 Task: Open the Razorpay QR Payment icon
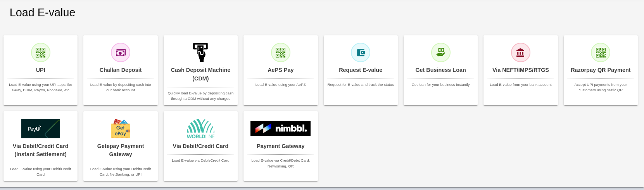[601, 52]
